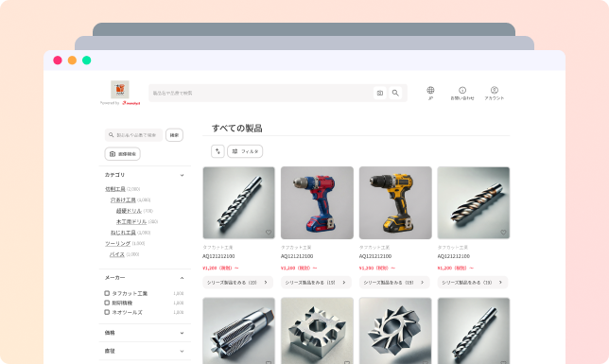This screenshot has width=609, height=364.
Task: Select the 穴あけ工具 category link
Action: pos(123,200)
